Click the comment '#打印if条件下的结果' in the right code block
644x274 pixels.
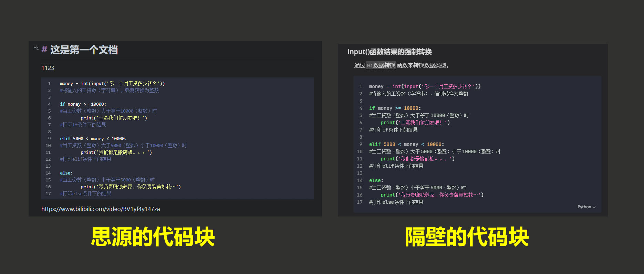(393, 130)
